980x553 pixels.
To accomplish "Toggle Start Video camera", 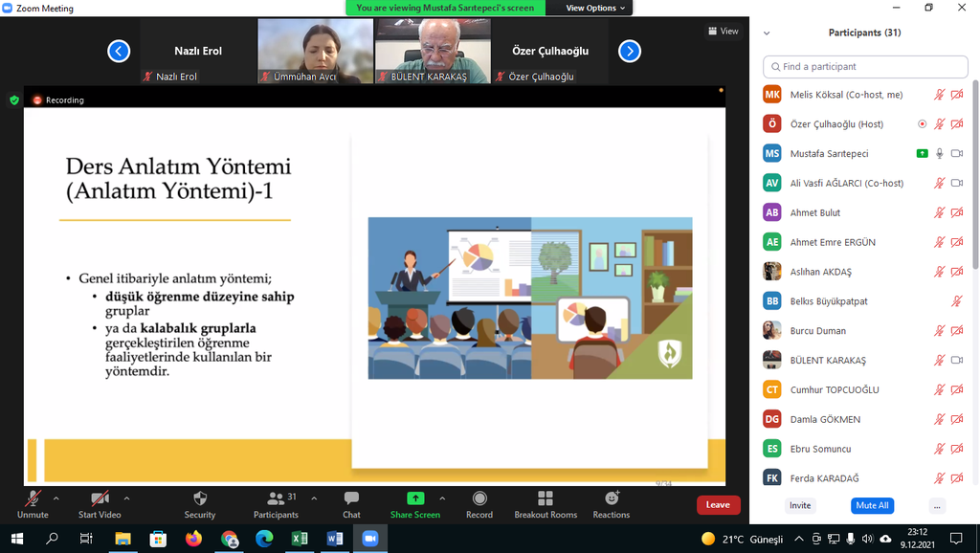I will click(100, 498).
